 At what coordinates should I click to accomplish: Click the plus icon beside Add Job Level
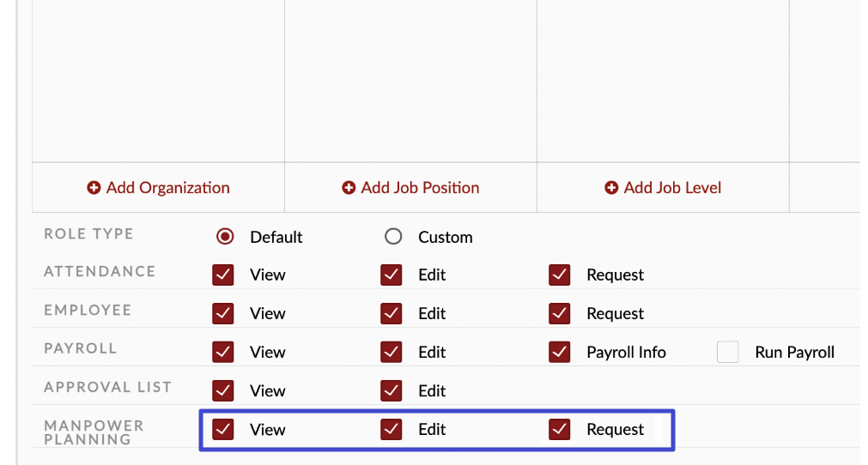[611, 188]
